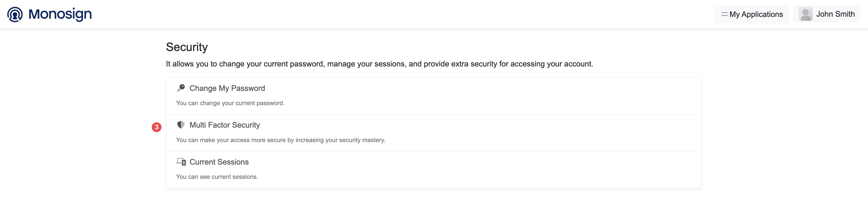868x218 pixels.
Task: Open the John Smith user name
Action: click(x=835, y=14)
